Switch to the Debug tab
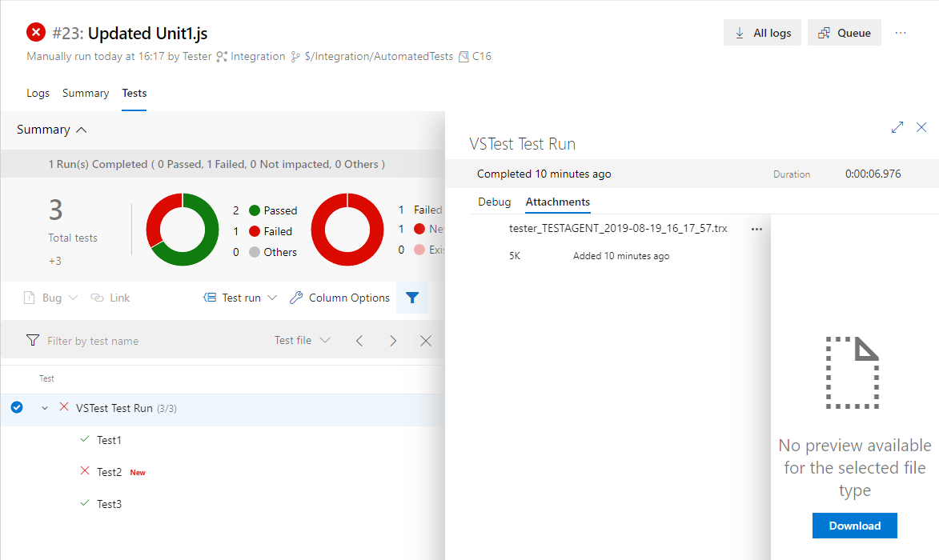939x560 pixels. [494, 202]
